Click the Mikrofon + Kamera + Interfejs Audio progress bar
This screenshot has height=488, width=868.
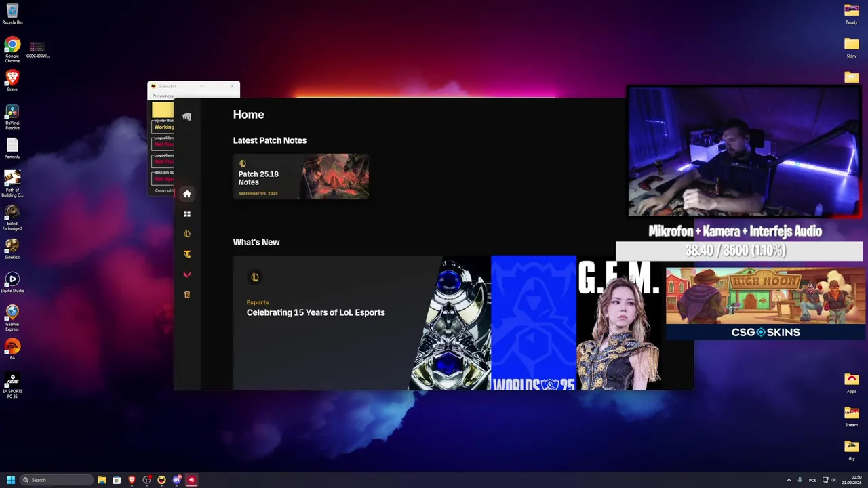coord(739,251)
